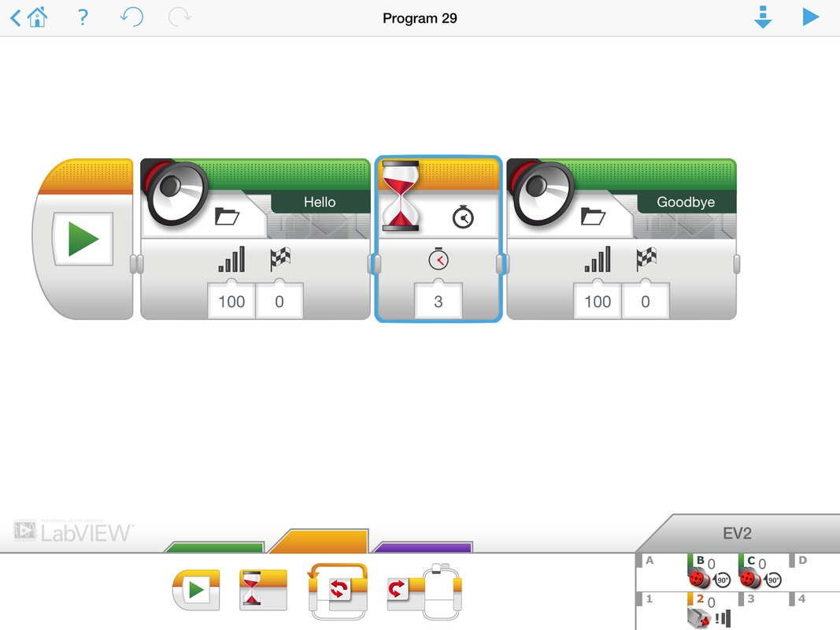Go back to the home lobby
Viewport: 840px width, 630px height.
[x=28, y=17]
